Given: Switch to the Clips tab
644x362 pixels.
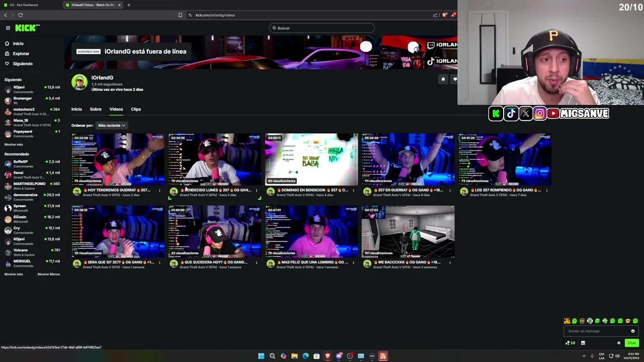Looking at the screenshot, I should point(136,109).
